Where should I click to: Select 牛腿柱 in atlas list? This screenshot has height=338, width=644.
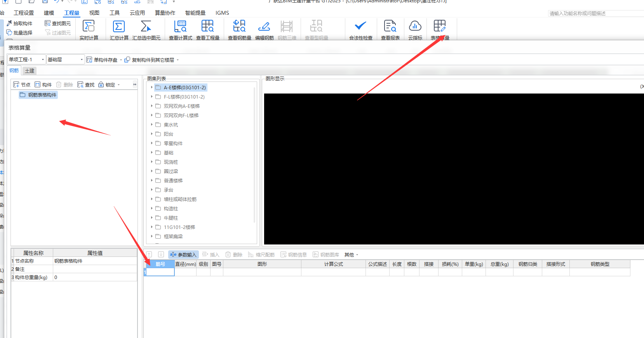[x=171, y=218]
